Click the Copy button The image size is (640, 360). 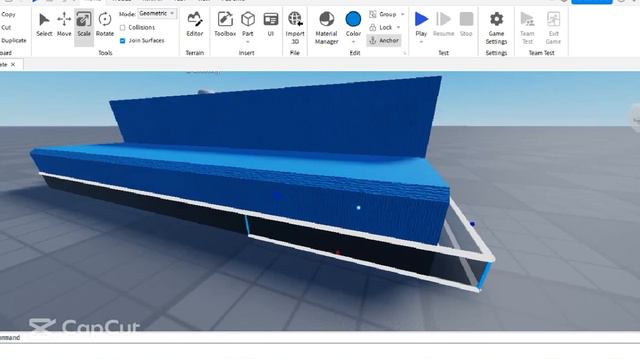[8, 14]
